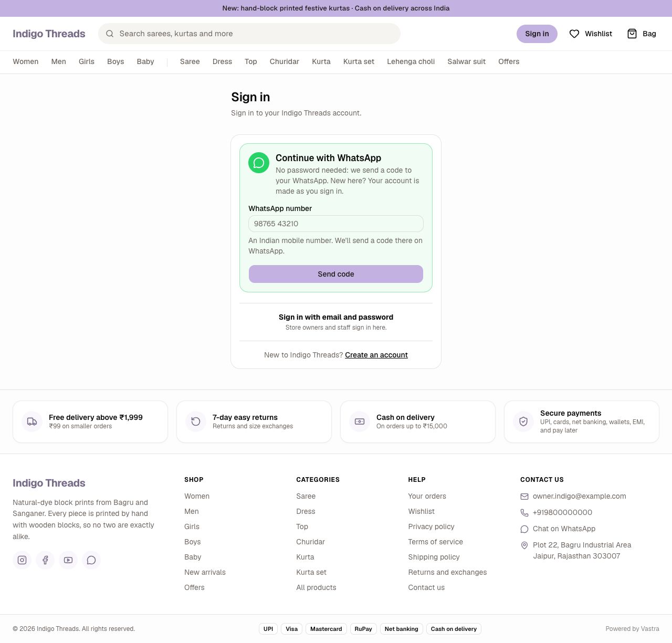Click the green WhatsApp logo in sign-in card

coord(259,163)
